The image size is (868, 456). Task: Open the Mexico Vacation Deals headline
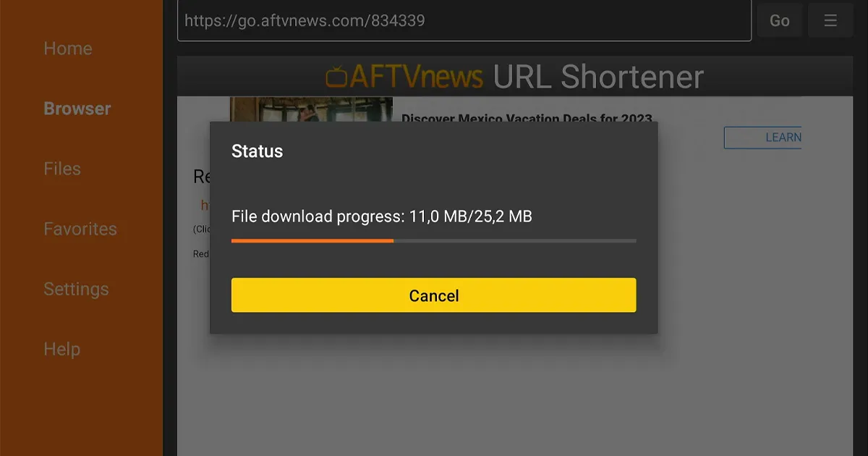(527, 117)
